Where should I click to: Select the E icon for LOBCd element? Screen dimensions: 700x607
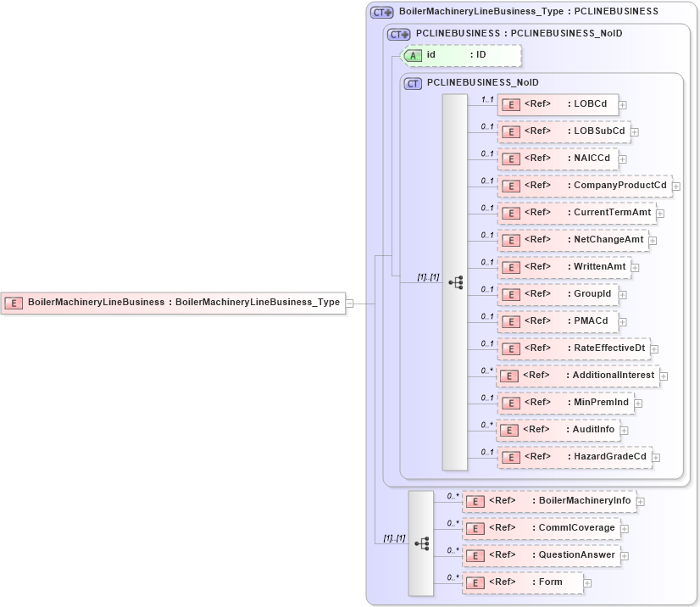[x=511, y=104]
